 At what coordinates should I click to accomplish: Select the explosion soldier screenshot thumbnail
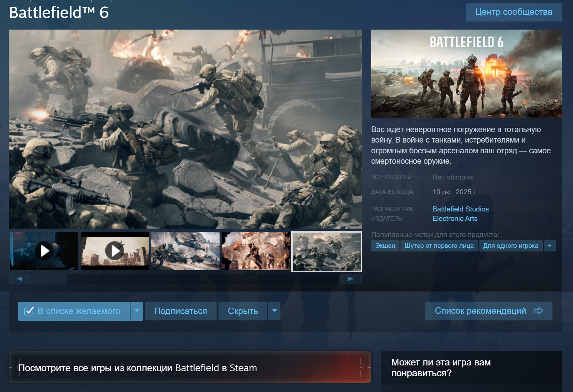pyautogui.click(x=256, y=251)
